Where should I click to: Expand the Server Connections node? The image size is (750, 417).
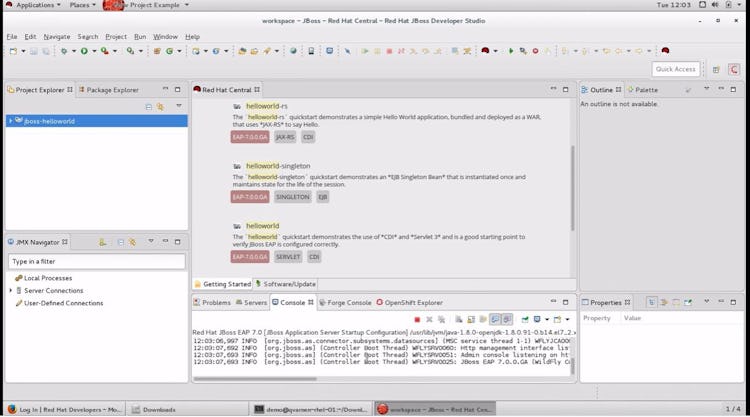tap(11, 290)
